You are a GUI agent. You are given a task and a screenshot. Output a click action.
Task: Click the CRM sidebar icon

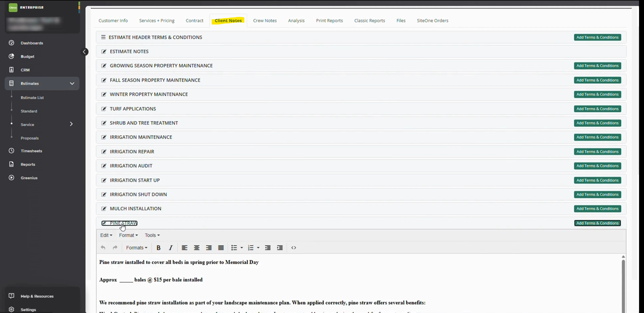tap(11, 70)
